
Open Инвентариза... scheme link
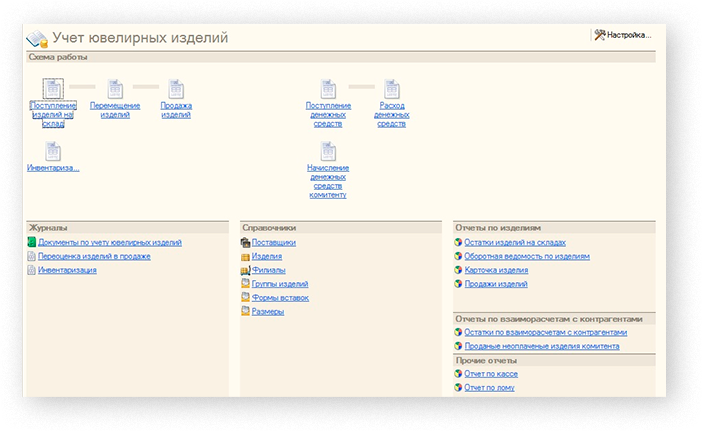(53, 168)
